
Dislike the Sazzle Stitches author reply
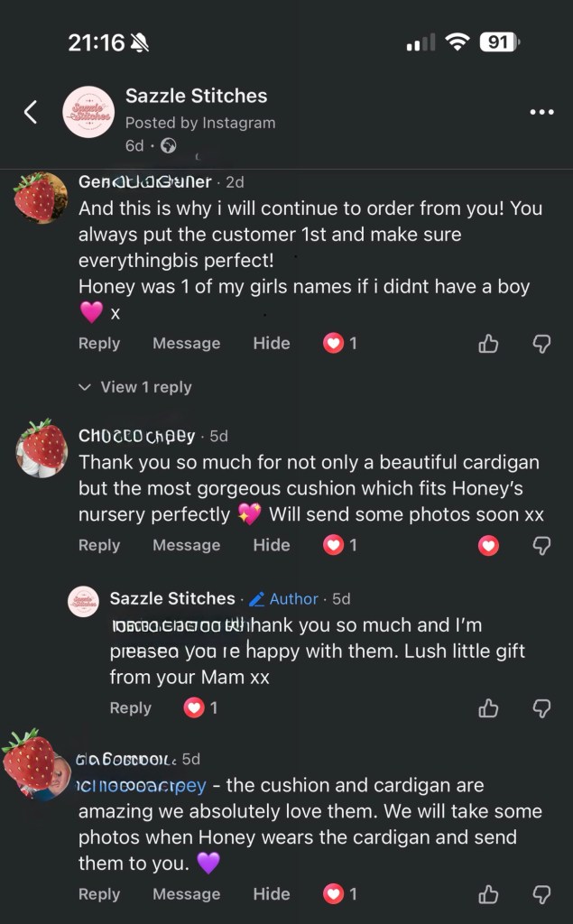click(x=541, y=707)
